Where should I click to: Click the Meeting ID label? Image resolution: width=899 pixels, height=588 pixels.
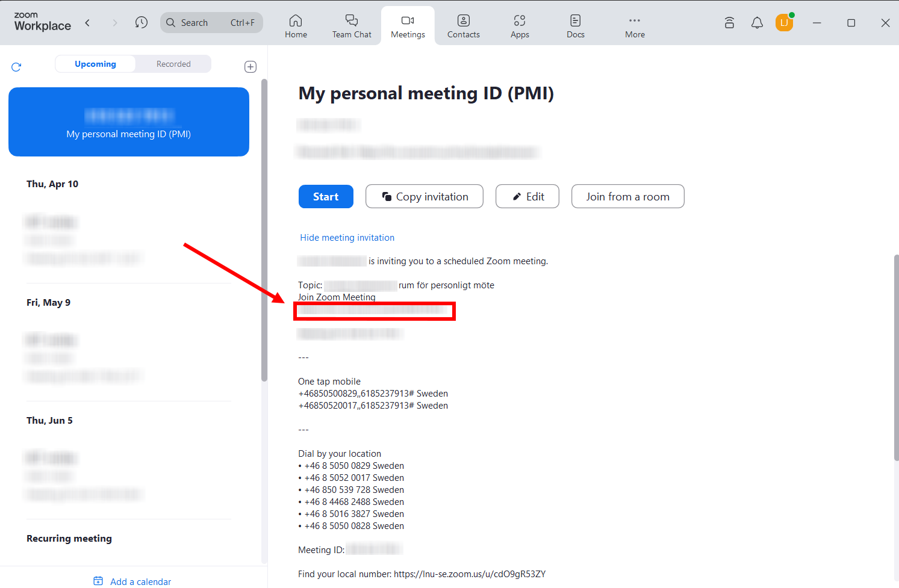coord(322,550)
